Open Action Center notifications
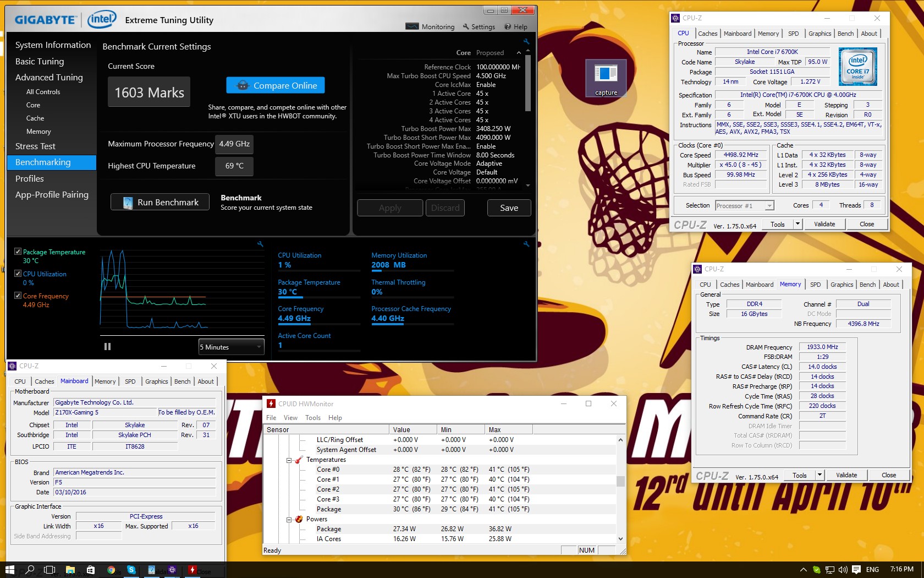 click(x=856, y=570)
